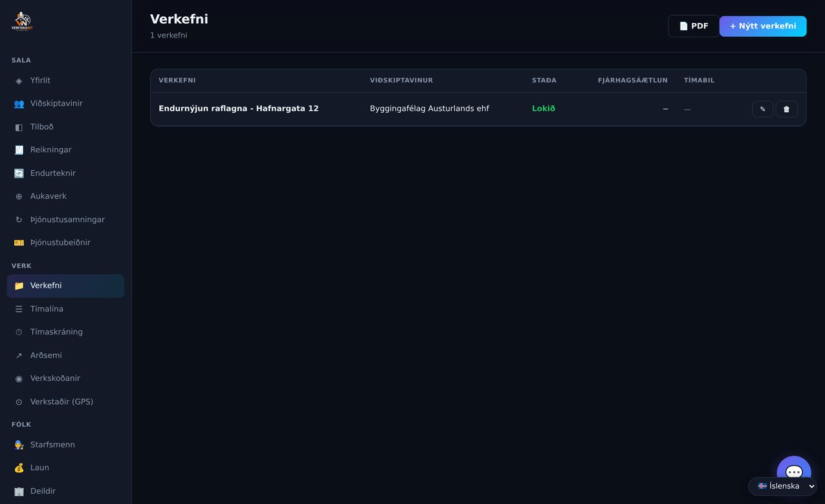Viewport: 825px width, 504px height.
Task: Open Starfsmenn via its worker icon
Action: click(19, 445)
